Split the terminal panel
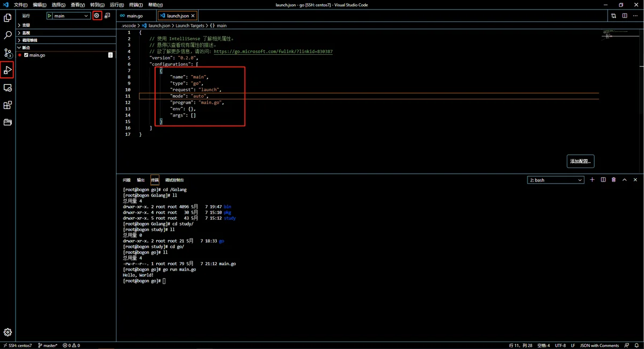Image resolution: width=644 pixels, height=349 pixels. coord(603,180)
